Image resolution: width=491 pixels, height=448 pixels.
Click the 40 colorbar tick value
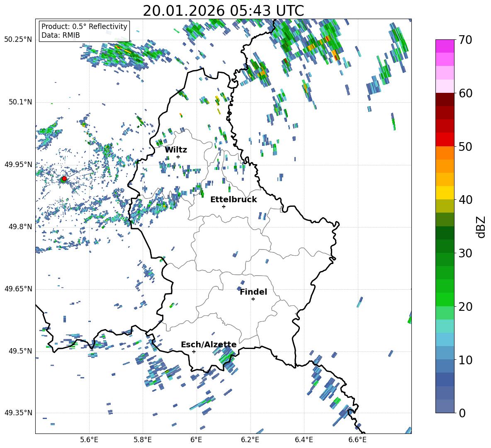tap(465, 200)
